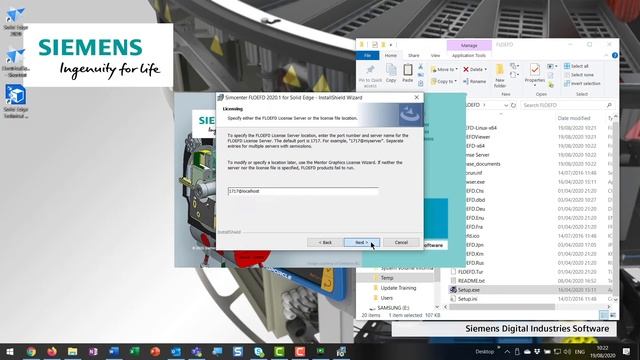Open the Solid Edge Technical desktop icon
Viewport: 640px width, 360px height.
click(x=16, y=101)
